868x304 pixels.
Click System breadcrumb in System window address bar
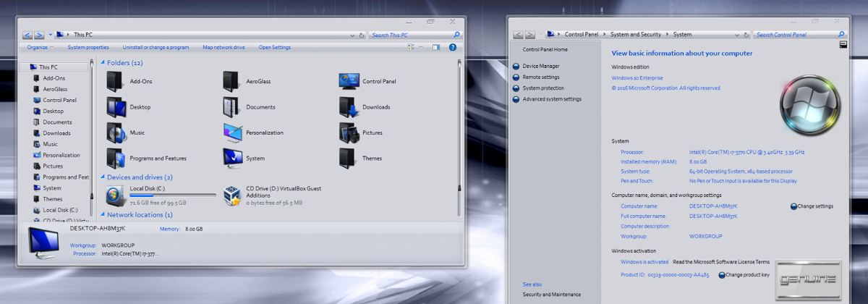[x=682, y=34]
